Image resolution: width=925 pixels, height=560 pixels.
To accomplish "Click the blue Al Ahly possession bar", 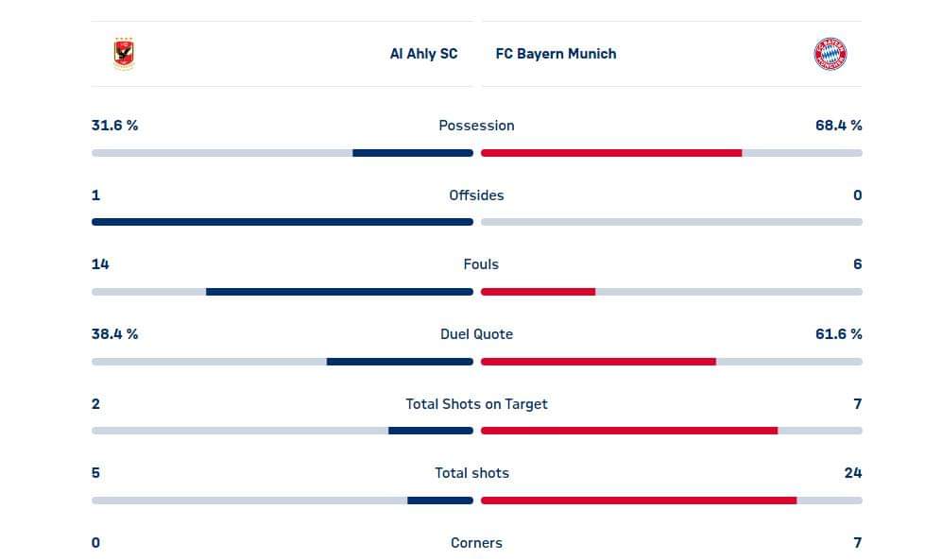I will pyautogui.click(x=413, y=153).
